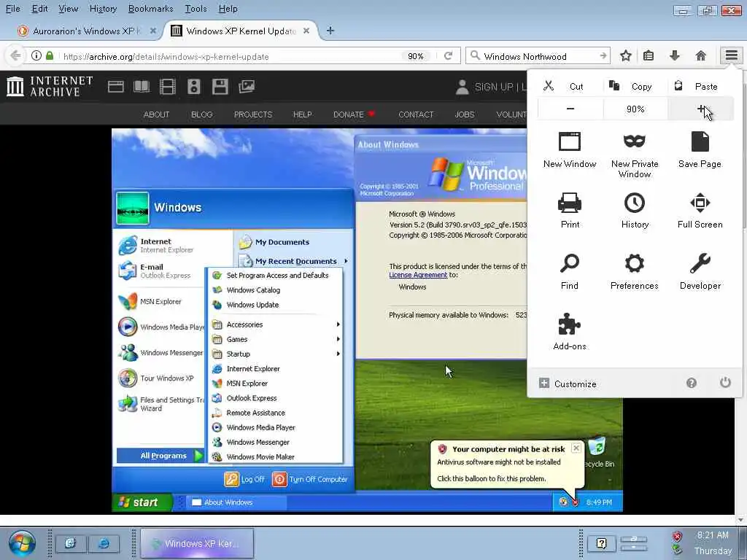Click the green padlock security icon
The height and width of the screenshot is (560, 747).
click(x=50, y=55)
